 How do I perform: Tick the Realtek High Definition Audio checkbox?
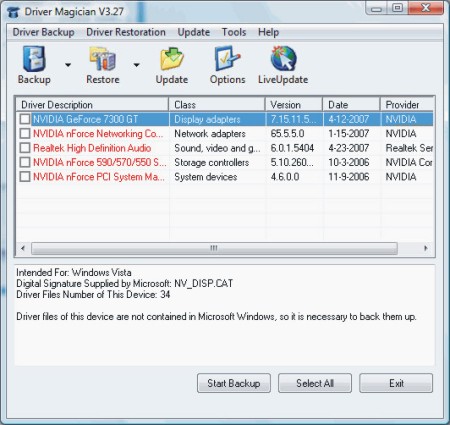tap(25, 148)
